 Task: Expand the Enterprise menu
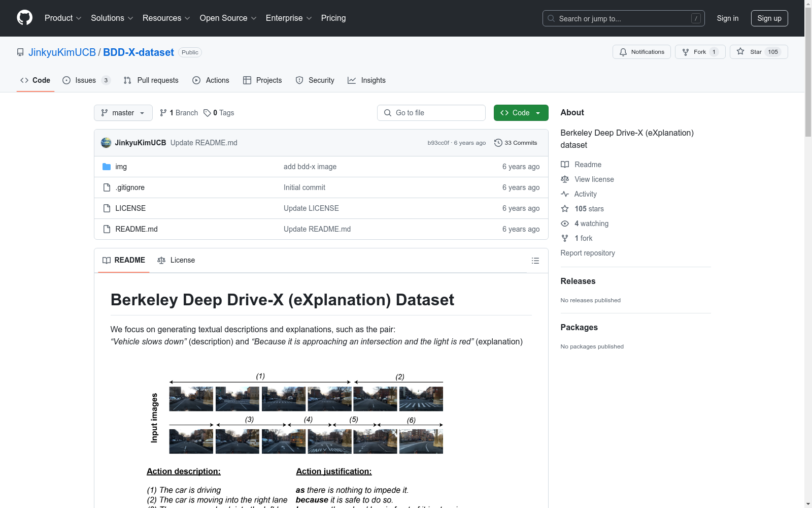[x=289, y=18]
